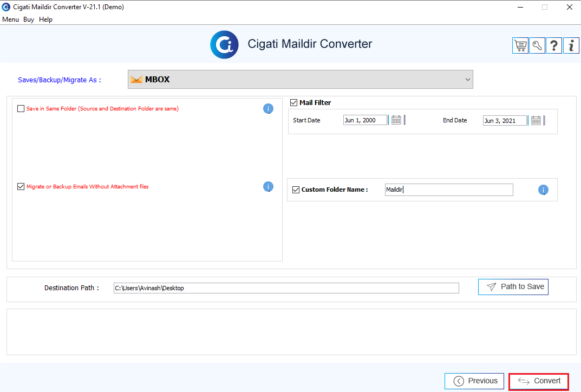Click the 'Destination Path :' label
581x392 pixels.
(x=71, y=288)
